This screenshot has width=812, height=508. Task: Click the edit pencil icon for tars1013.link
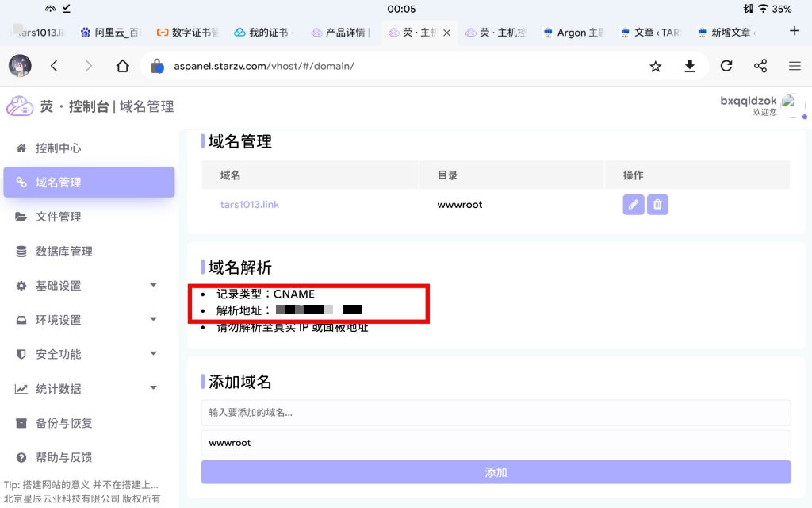[633, 205]
